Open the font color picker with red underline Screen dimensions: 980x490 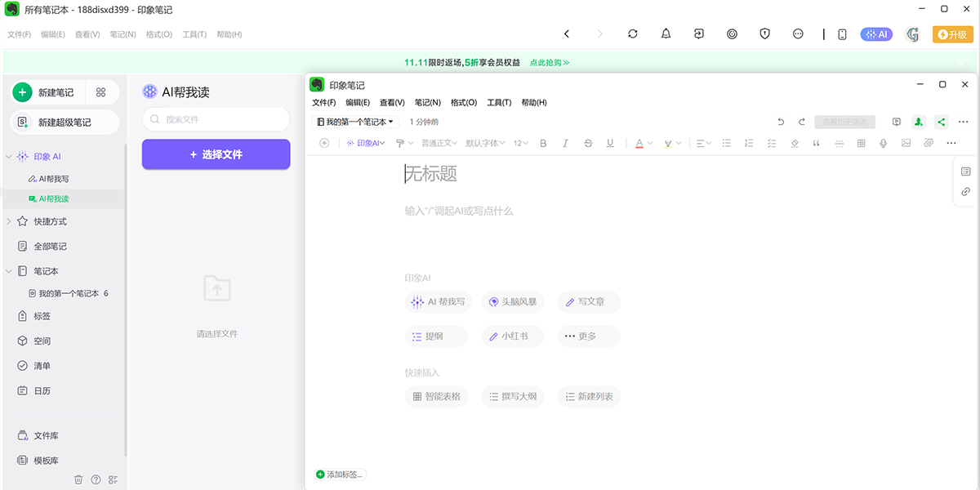tap(639, 144)
